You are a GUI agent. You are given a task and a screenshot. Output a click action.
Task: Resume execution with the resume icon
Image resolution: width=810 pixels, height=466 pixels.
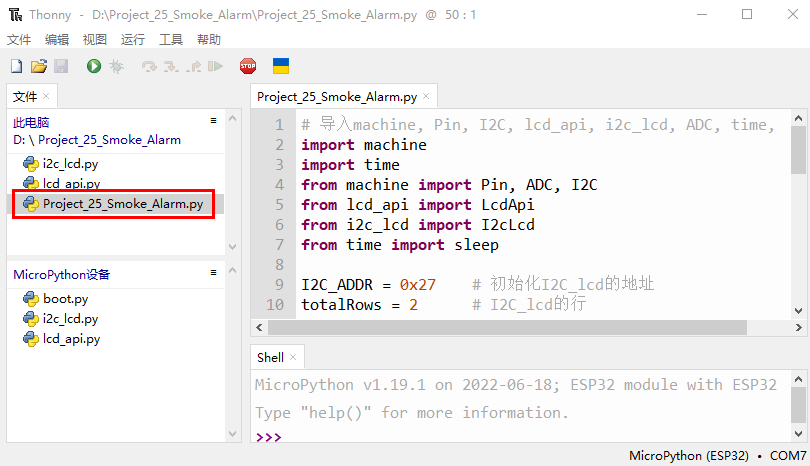(x=215, y=66)
